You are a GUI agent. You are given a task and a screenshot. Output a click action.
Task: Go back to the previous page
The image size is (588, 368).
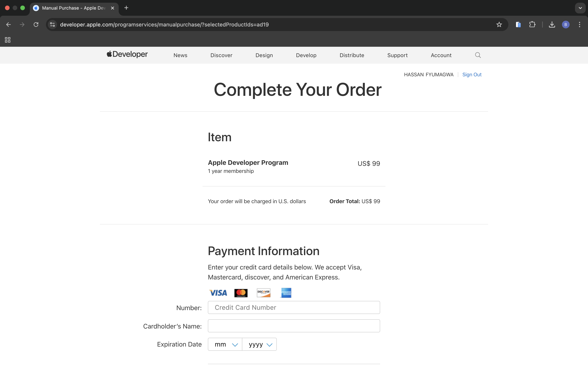pos(8,25)
